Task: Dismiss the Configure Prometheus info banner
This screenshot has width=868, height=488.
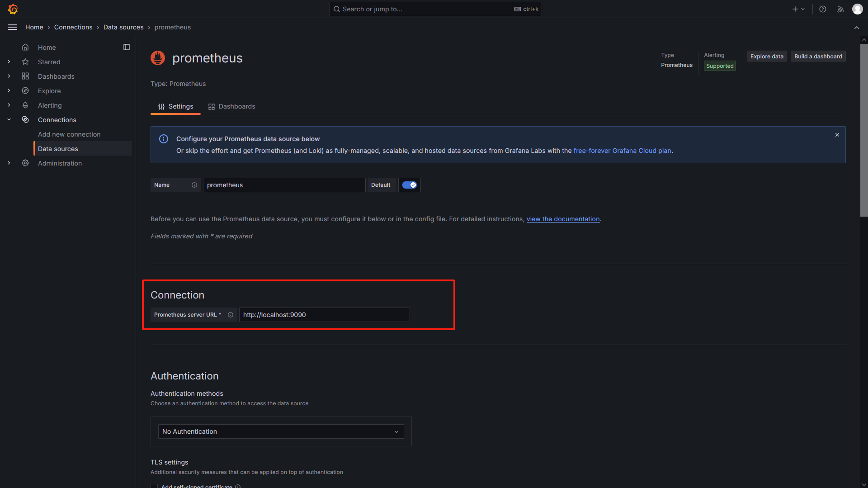Action: click(837, 135)
